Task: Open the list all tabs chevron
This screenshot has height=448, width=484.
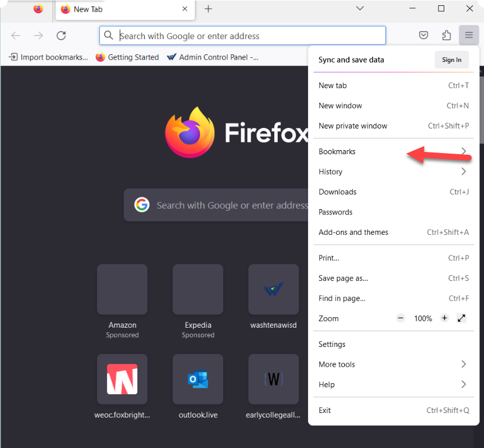Action: click(360, 8)
